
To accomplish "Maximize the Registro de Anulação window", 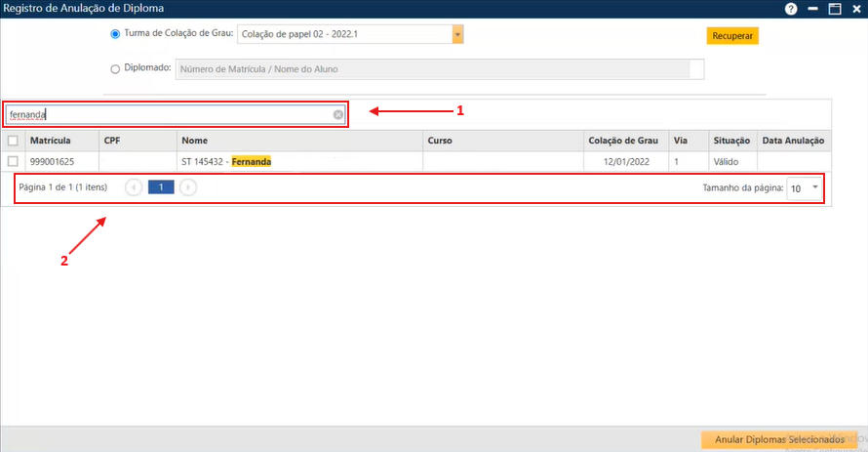I will 834,8.
